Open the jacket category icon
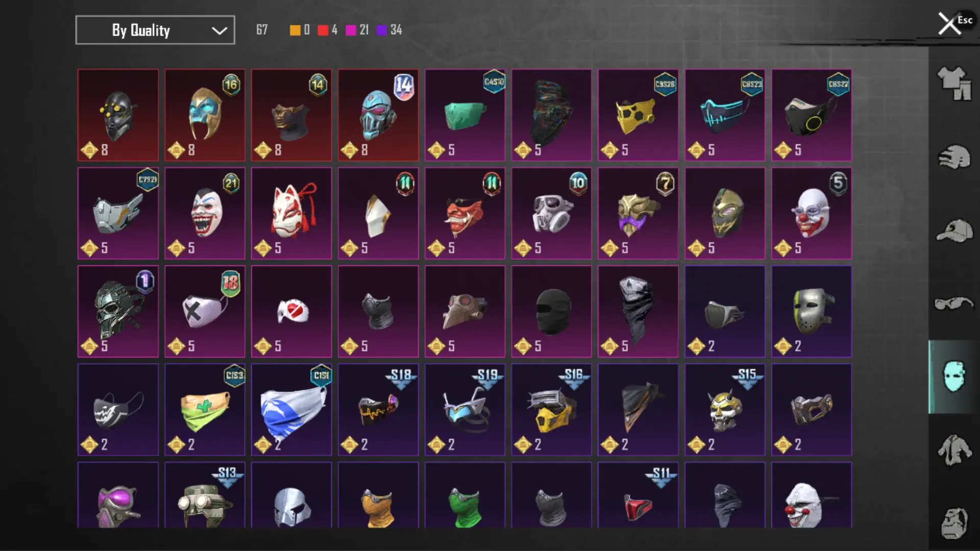Image resolution: width=980 pixels, height=551 pixels. coord(953,450)
